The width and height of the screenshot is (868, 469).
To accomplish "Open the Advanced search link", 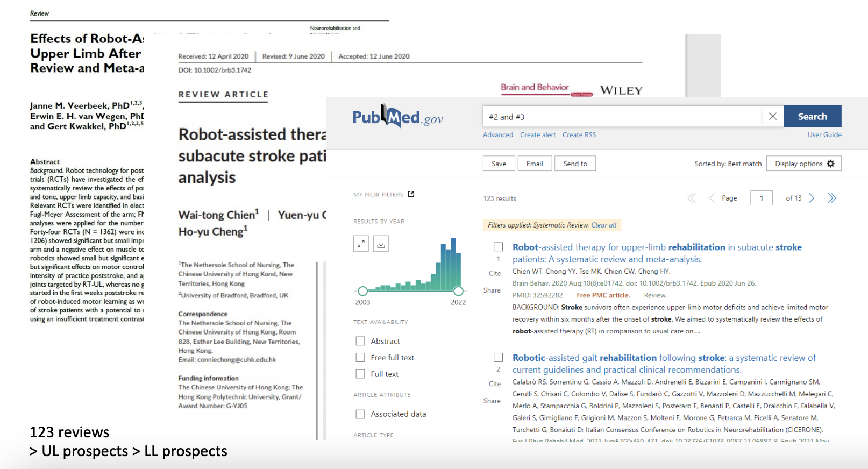I will point(498,135).
